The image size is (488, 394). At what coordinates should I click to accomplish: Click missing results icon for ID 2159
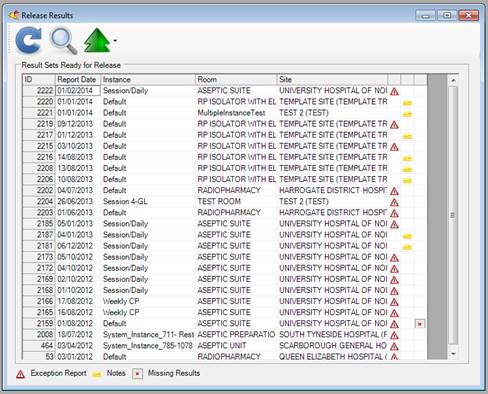420,324
